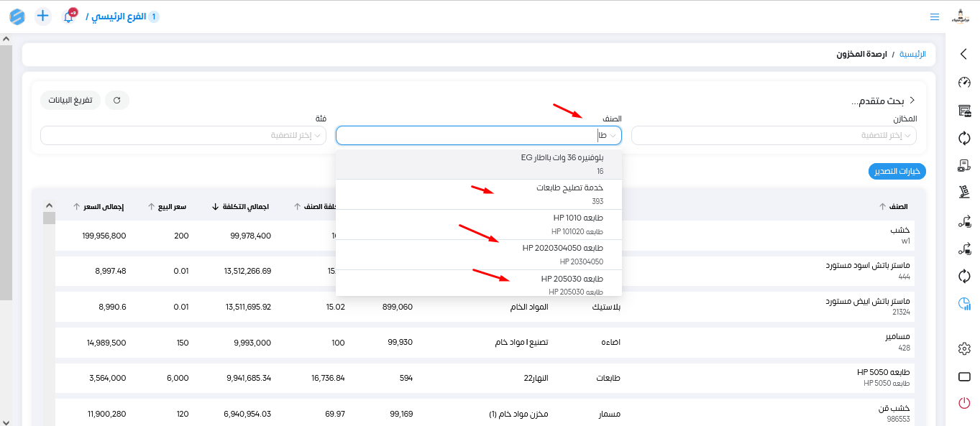Click the highlighted reports chart sidebar icon
This screenshot has width=980, height=426.
(x=964, y=305)
